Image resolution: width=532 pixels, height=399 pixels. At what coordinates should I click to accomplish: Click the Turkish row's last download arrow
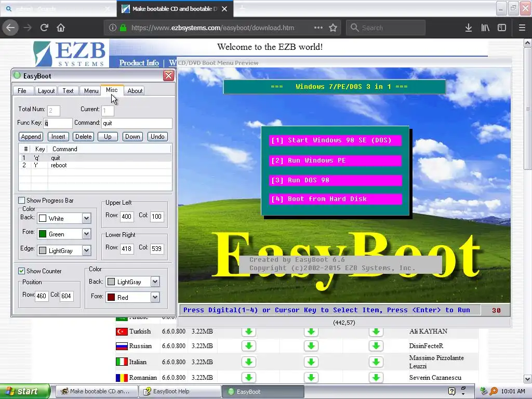[376, 331]
